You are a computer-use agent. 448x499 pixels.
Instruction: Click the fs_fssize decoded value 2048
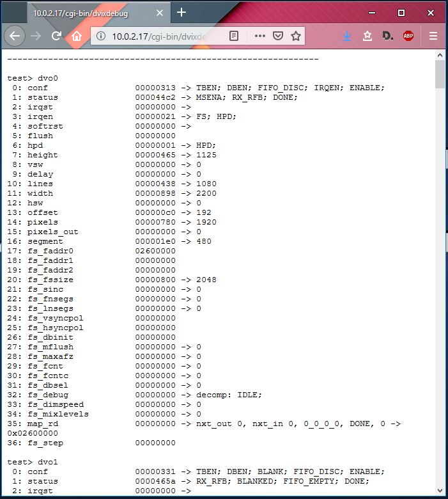click(206, 280)
